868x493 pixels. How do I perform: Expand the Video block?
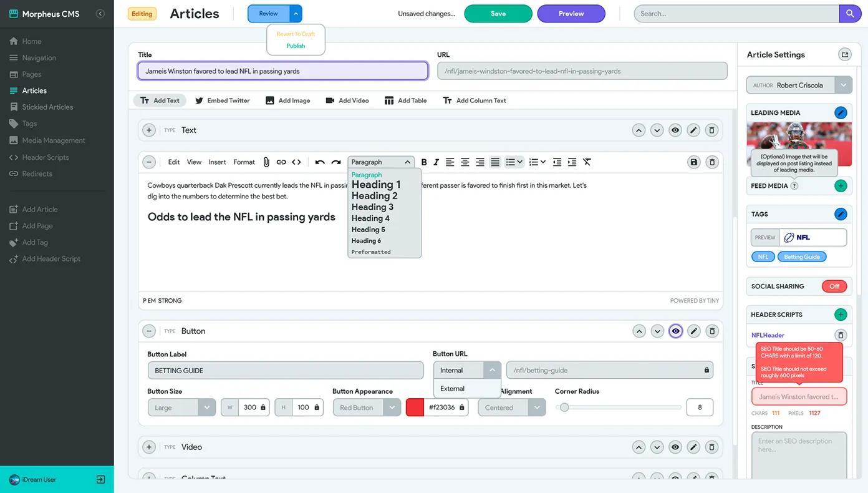[x=149, y=447]
